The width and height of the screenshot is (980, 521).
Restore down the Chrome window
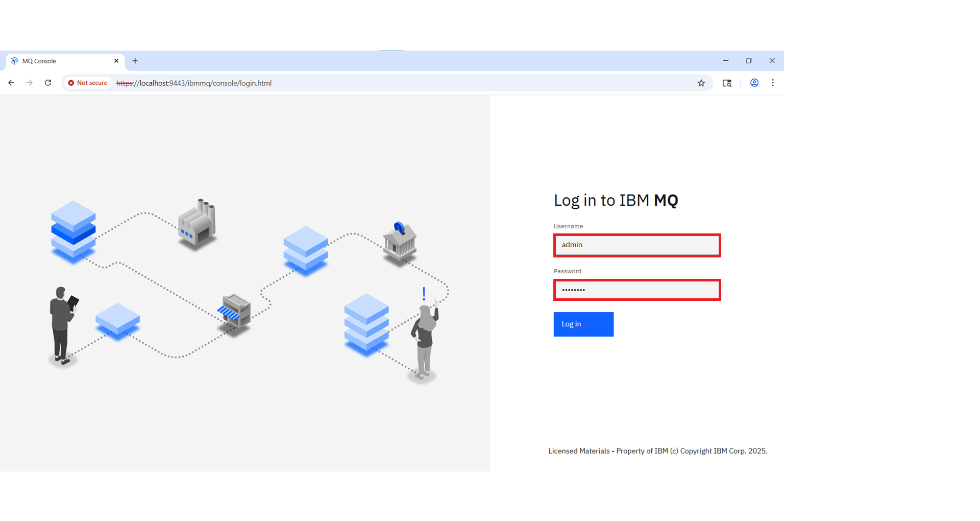[749, 61]
